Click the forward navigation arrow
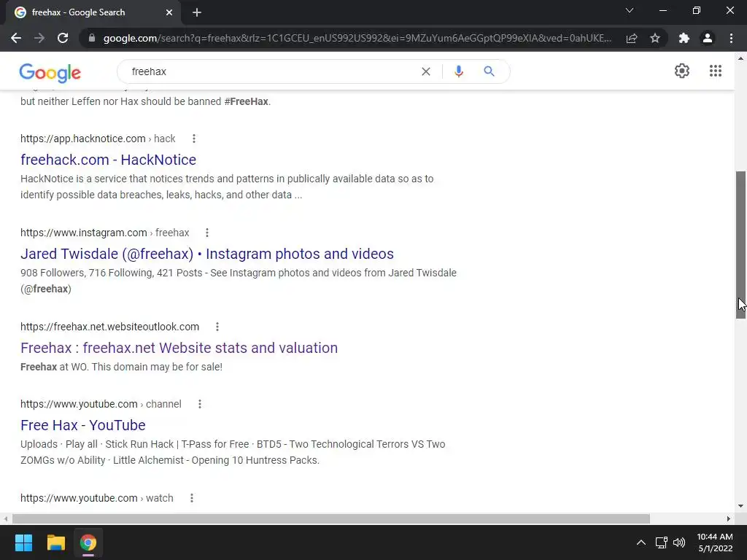Screen dimensions: 747x560 pyautogui.click(x=39, y=38)
